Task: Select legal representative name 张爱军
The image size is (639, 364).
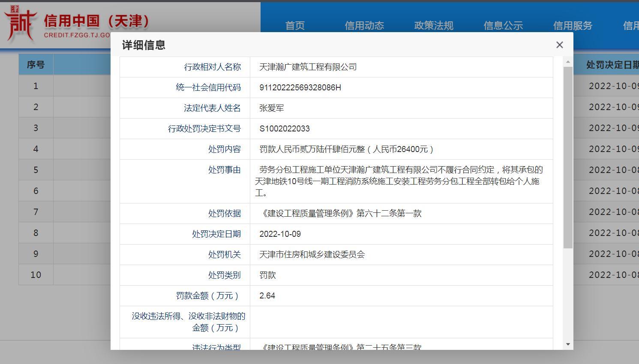Action: click(x=271, y=108)
